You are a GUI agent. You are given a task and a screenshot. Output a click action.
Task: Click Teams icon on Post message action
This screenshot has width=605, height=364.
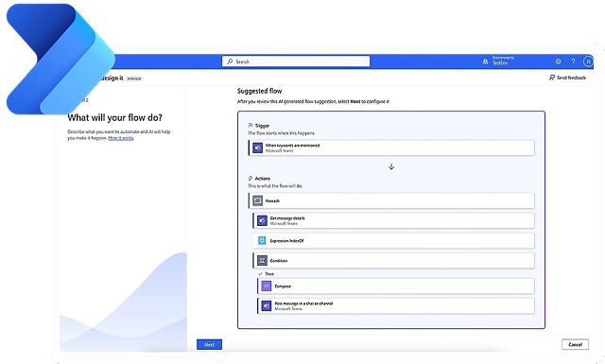click(x=267, y=305)
